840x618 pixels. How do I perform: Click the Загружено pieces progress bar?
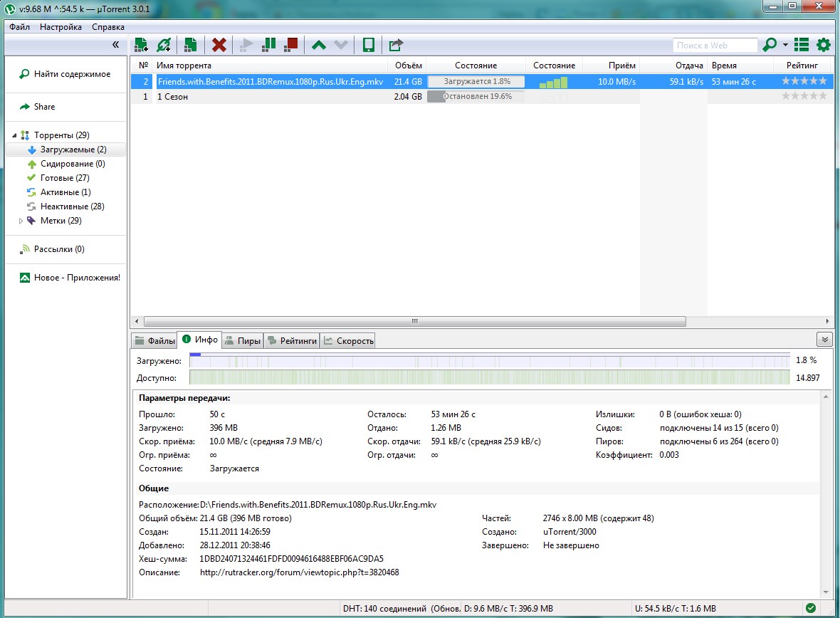tap(490, 360)
